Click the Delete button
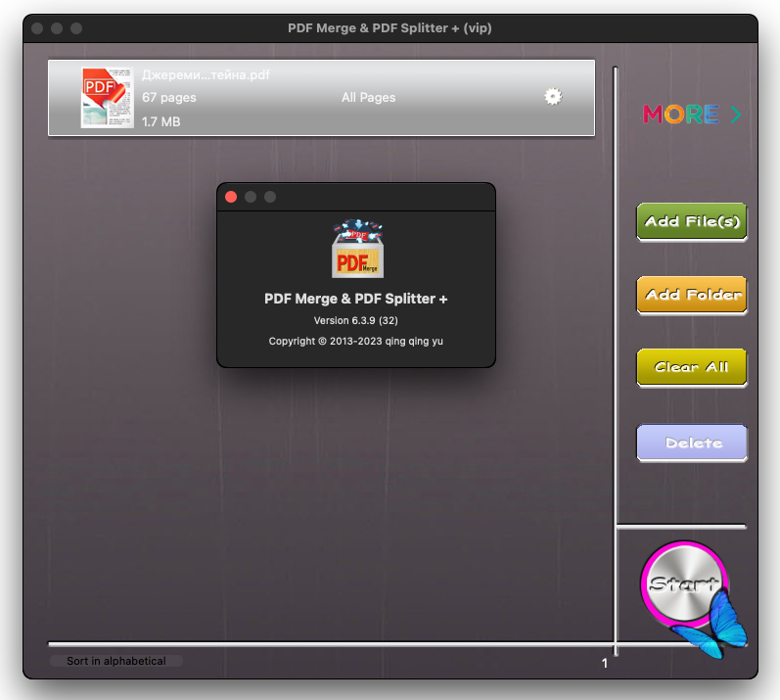 (692, 443)
